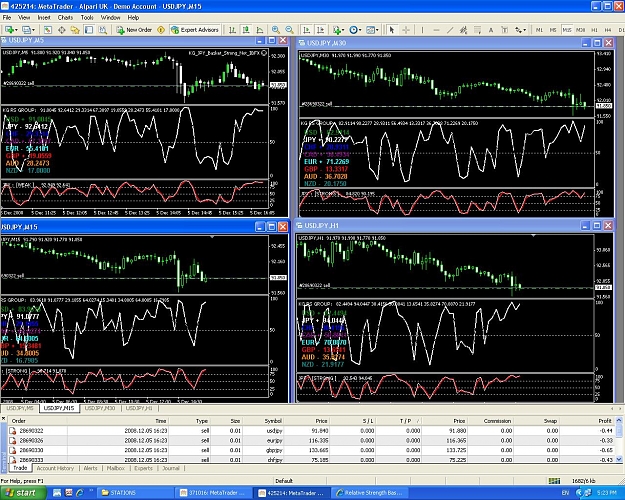Select the Vertical Line drawing tool
Image resolution: width=625 pixels, height=500 pixels.
(x=423, y=30)
